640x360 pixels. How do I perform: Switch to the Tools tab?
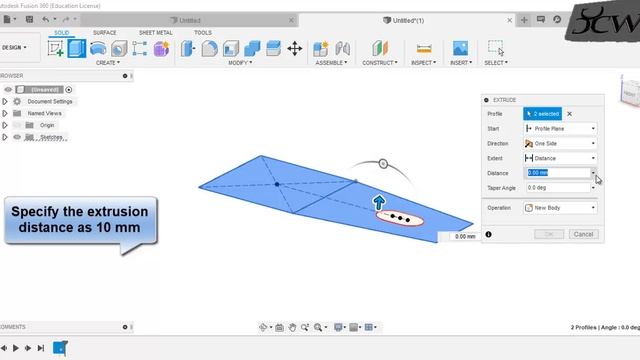203,32
